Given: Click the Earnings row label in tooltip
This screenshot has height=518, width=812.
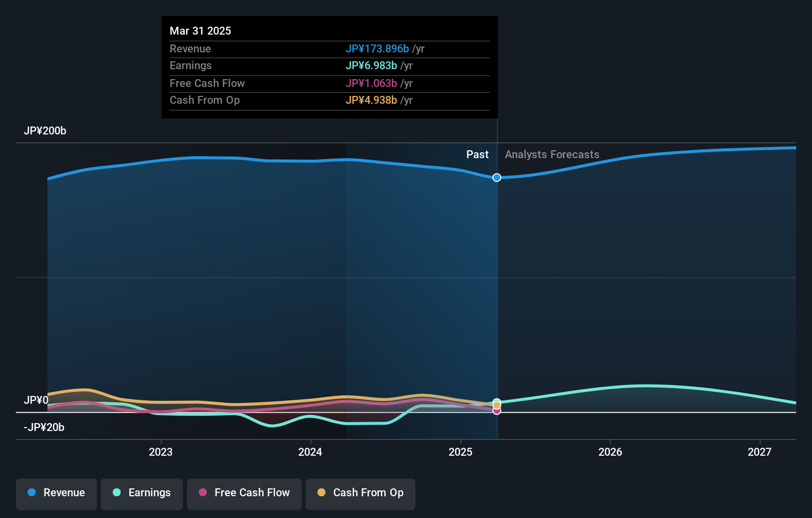Looking at the screenshot, I should point(190,65).
